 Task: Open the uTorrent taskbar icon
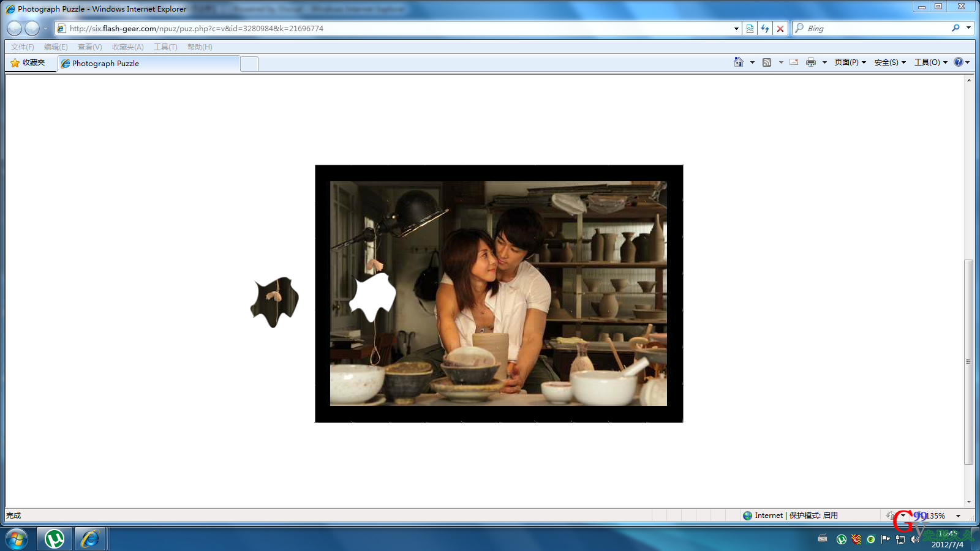(x=55, y=539)
